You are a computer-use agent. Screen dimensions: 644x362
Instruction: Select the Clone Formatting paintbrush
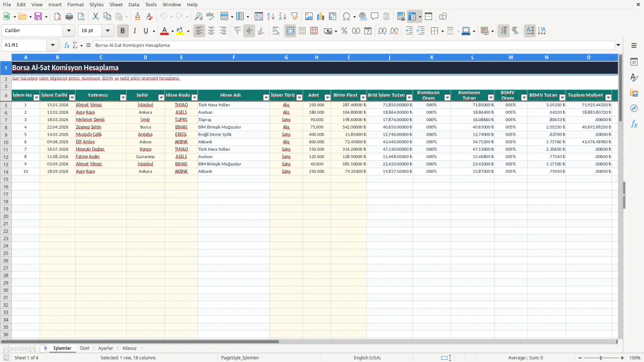coord(138,17)
